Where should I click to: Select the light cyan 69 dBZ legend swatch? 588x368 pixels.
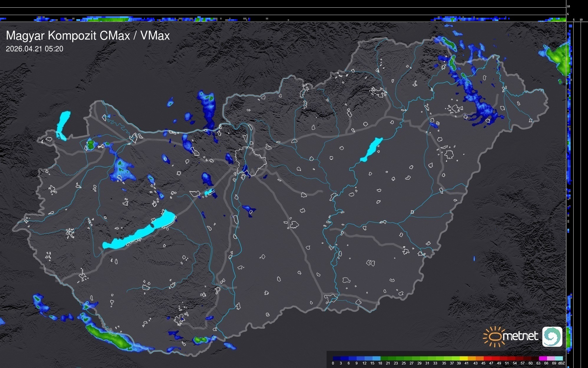pyautogui.click(x=559, y=358)
